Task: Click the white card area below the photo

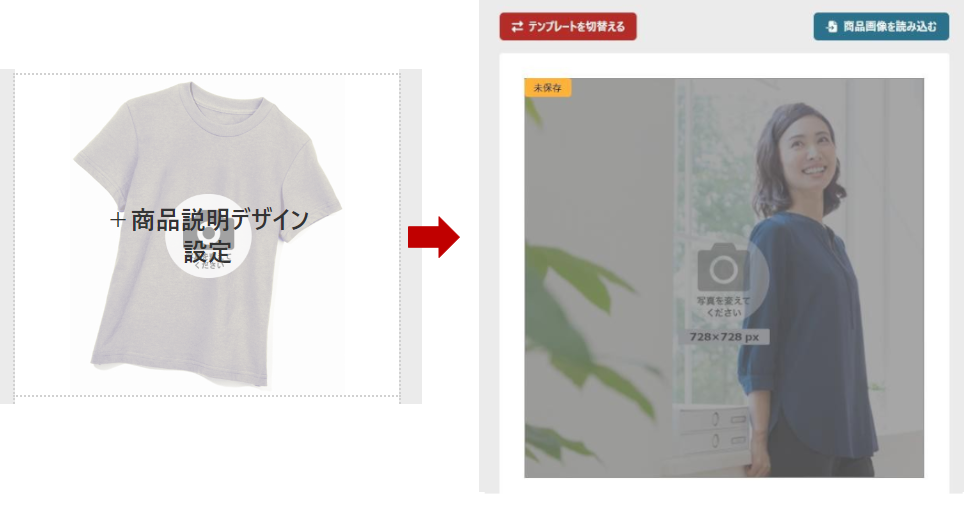Action: 724,486
